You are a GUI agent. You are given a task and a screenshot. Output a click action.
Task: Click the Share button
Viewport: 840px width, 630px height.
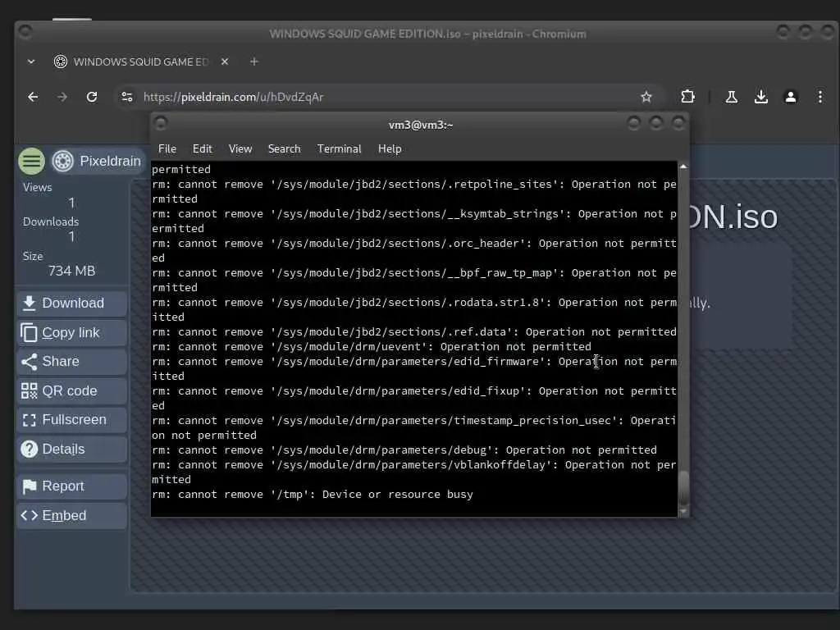point(72,362)
